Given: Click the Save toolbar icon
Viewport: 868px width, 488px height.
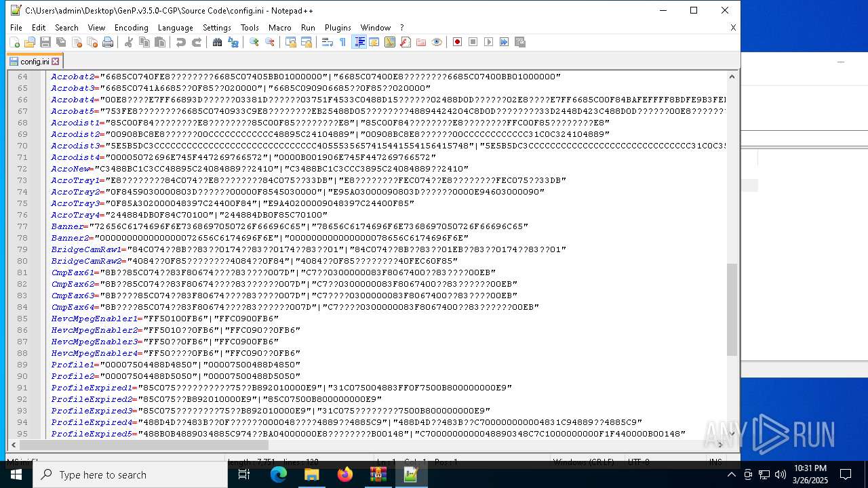Looking at the screenshot, I should pyautogui.click(x=45, y=42).
